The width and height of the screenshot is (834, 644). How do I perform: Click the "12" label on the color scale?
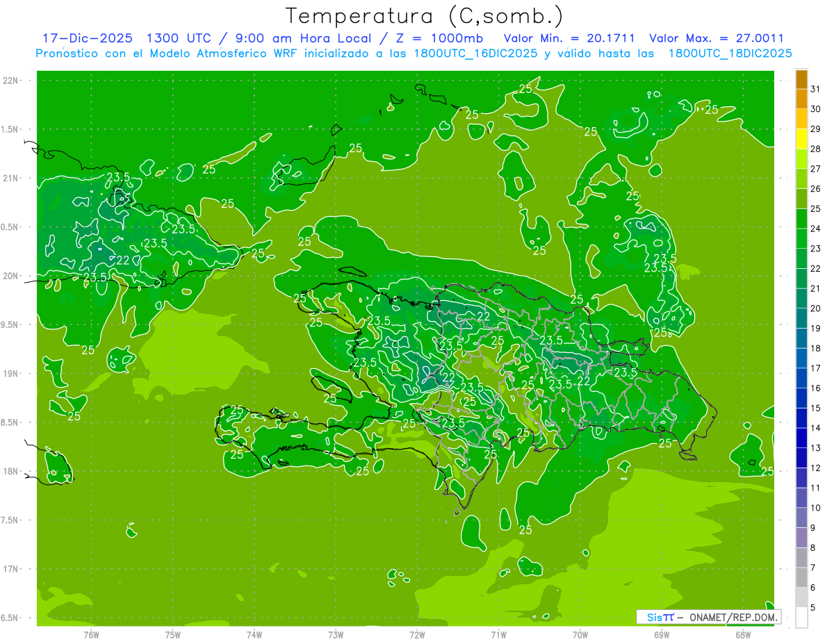pyautogui.click(x=816, y=468)
